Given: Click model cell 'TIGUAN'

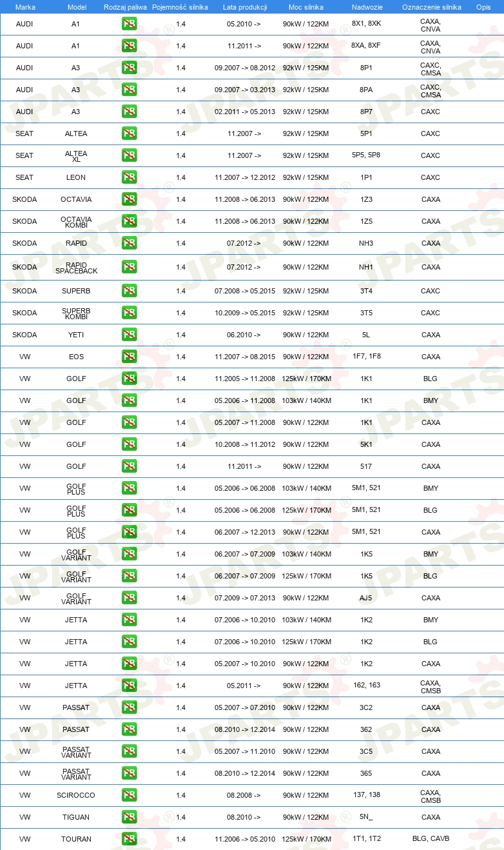Looking at the screenshot, I should [x=76, y=817].
